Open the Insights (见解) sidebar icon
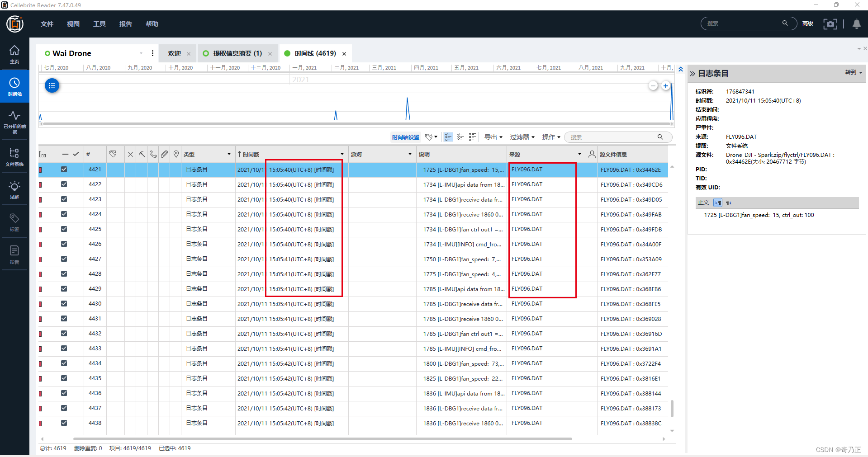868x457 pixels. pos(14,190)
